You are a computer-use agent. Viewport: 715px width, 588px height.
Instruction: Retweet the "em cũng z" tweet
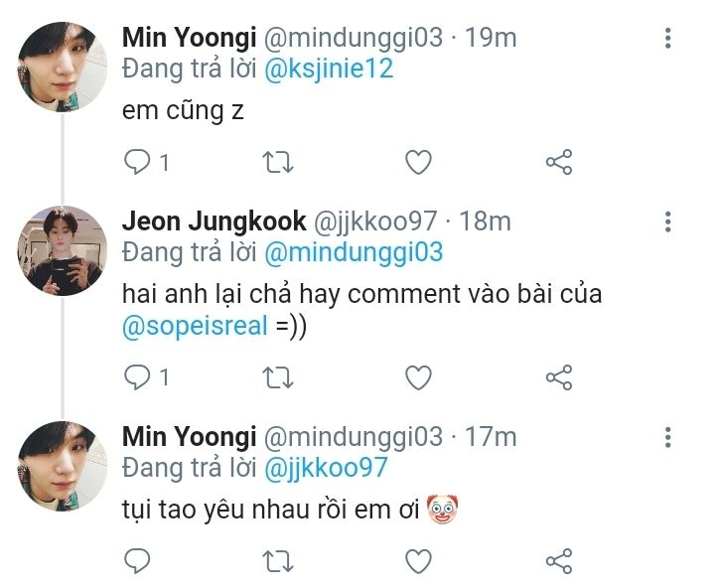(275, 162)
